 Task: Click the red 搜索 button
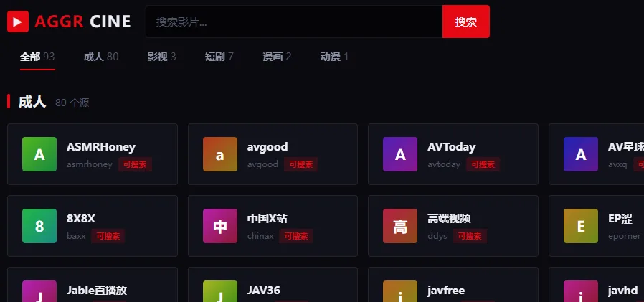pos(465,22)
